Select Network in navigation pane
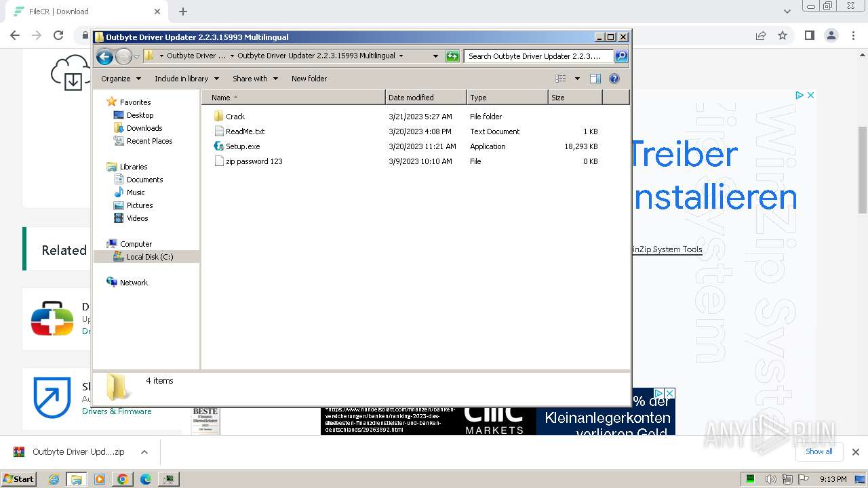 click(134, 283)
